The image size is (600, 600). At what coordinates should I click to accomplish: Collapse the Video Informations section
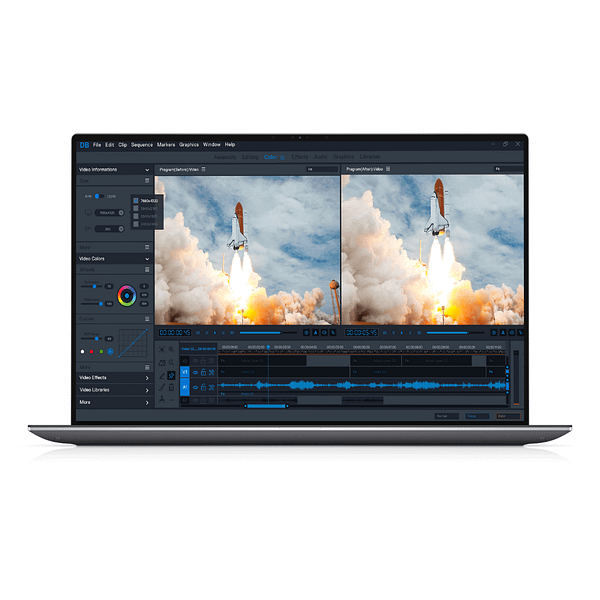pyautogui.click(x=147, y=170)
